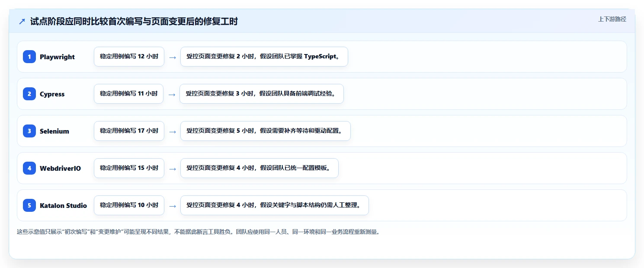Screen dimensions: 644x268
Task: Click the number 3 badge for Selenium
Action: [29, 131]
